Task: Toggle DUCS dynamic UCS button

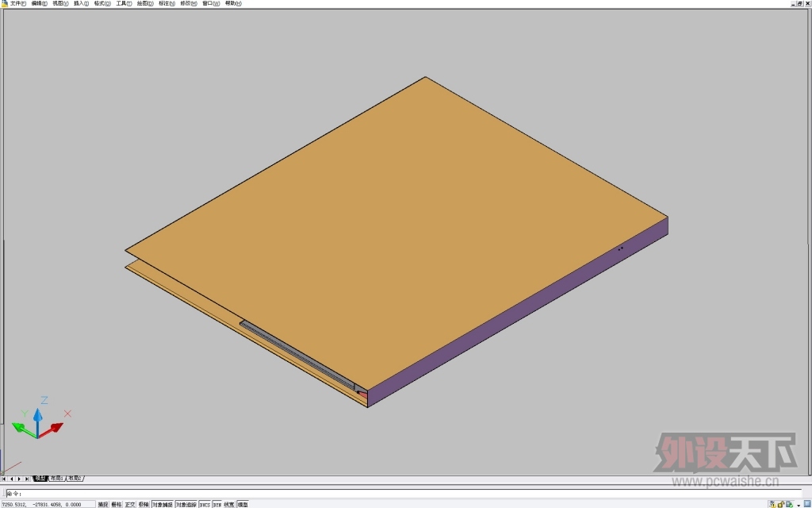Action: pos(205,504)
